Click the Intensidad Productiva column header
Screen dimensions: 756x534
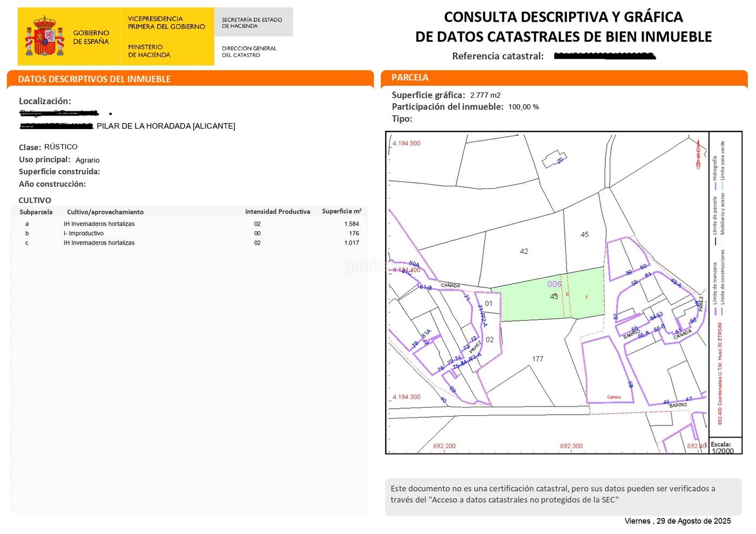click(x=278, y=212)
